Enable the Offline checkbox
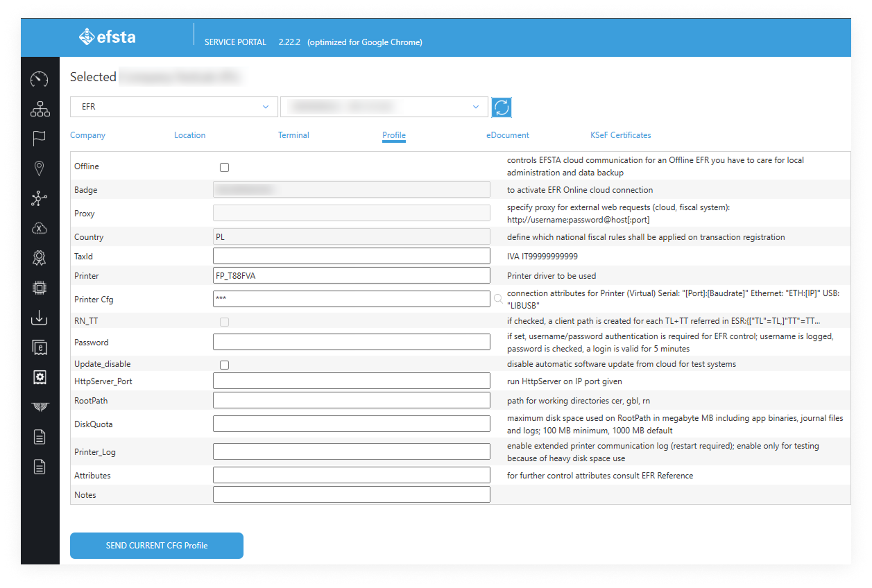The image size is (872, 588). pos(224,167)
